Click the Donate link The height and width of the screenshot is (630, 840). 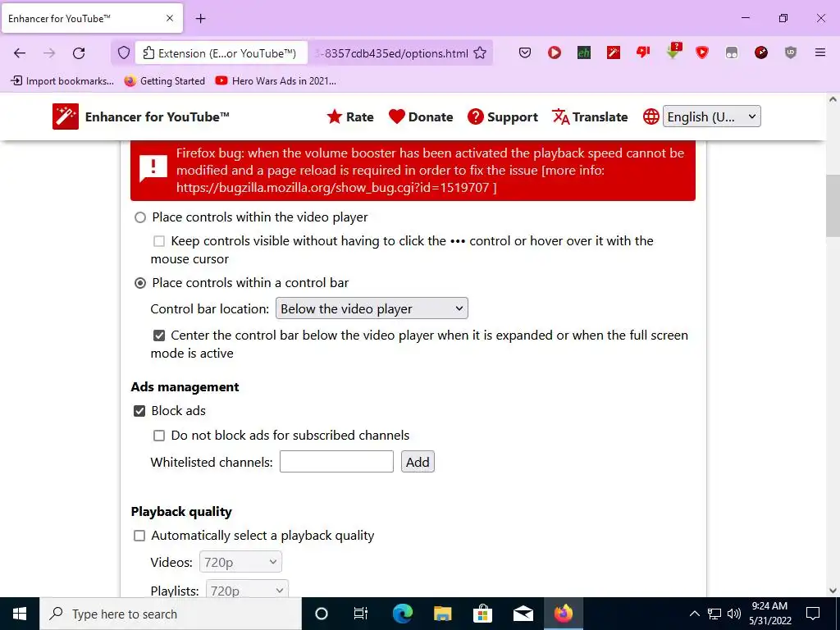[421, 116]
